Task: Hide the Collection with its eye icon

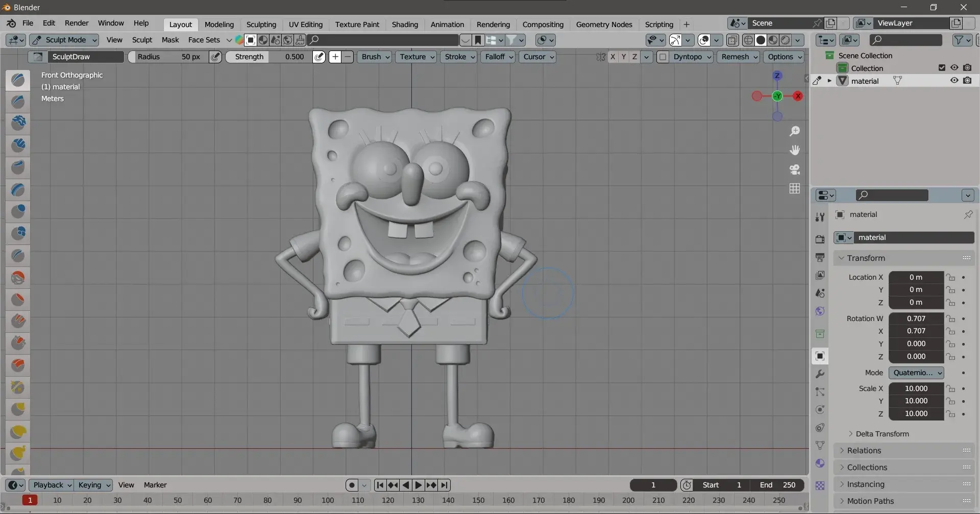Action: 954,67
